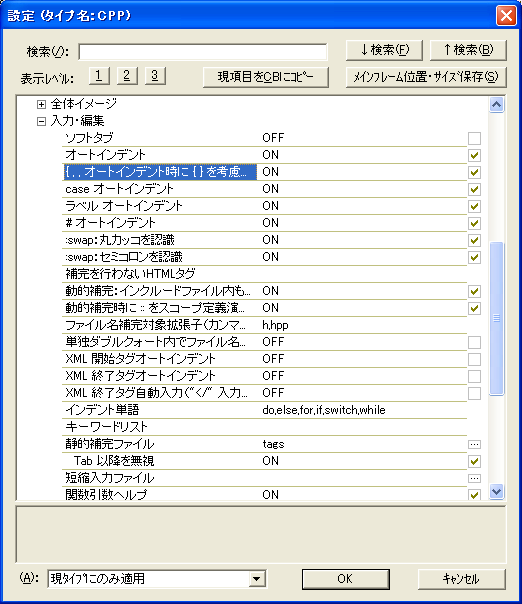Open browse button for 静的補完ファイル
This screenshot has width=522, height=604.
coord(474,444)
